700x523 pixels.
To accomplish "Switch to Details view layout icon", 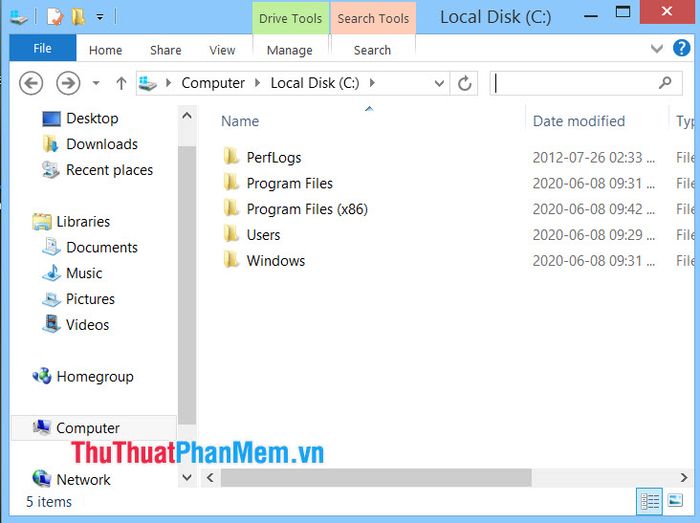I will (649, 501).
